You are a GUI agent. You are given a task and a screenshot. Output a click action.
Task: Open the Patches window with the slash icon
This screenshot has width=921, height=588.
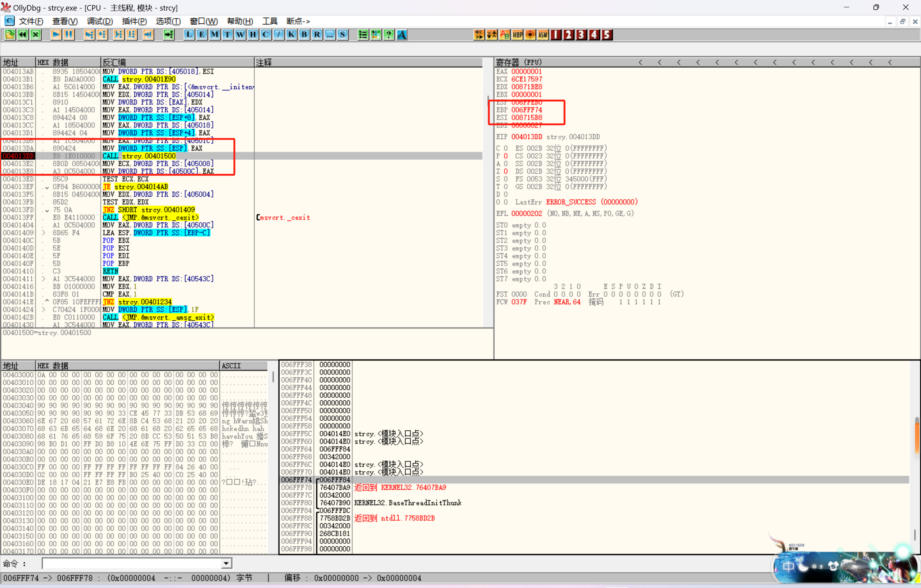coord(279,35)
